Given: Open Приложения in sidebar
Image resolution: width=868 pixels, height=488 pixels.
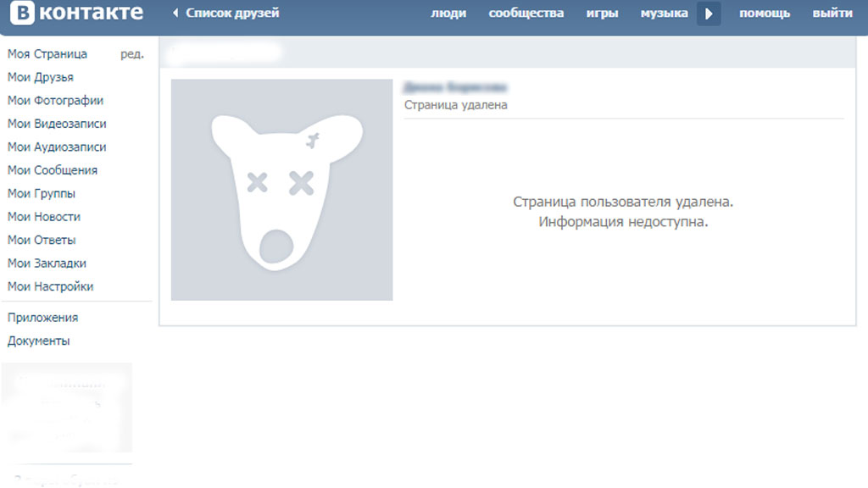Looking at the screenshot, I should 42,318.
